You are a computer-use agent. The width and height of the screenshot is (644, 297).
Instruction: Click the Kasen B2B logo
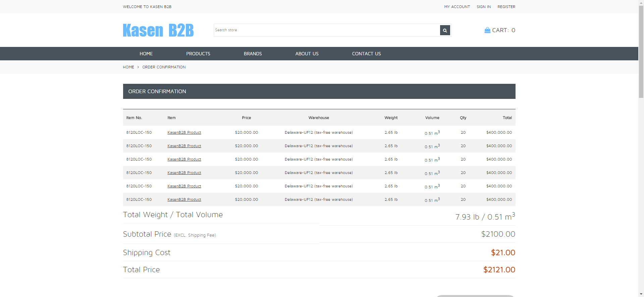pyautogui.click(x=158, y=30)
